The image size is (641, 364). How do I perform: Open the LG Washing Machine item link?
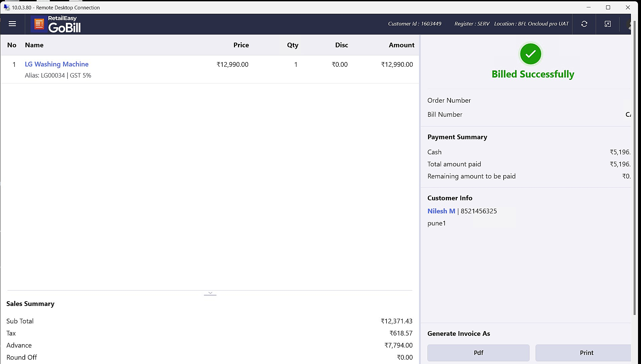57,64
